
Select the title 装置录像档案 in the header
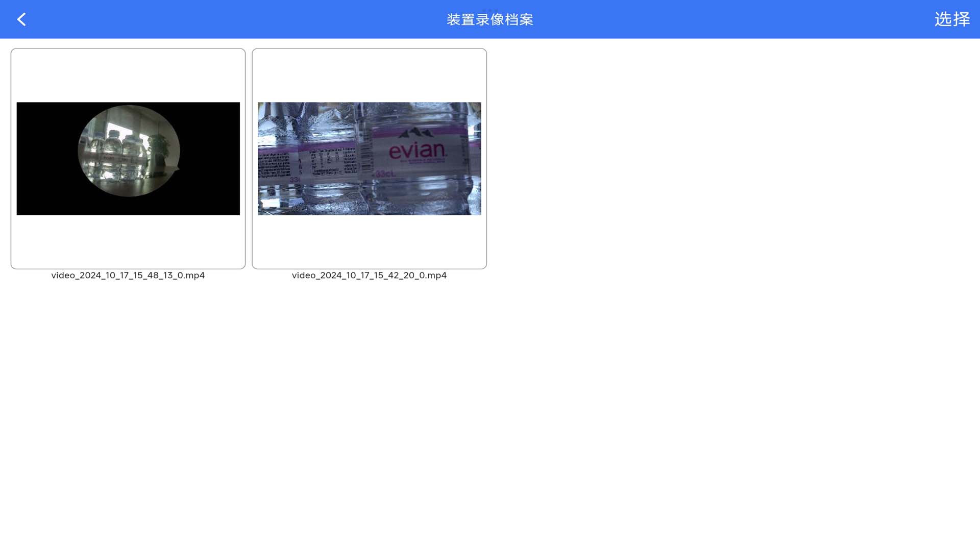click(x=489, y=19)
